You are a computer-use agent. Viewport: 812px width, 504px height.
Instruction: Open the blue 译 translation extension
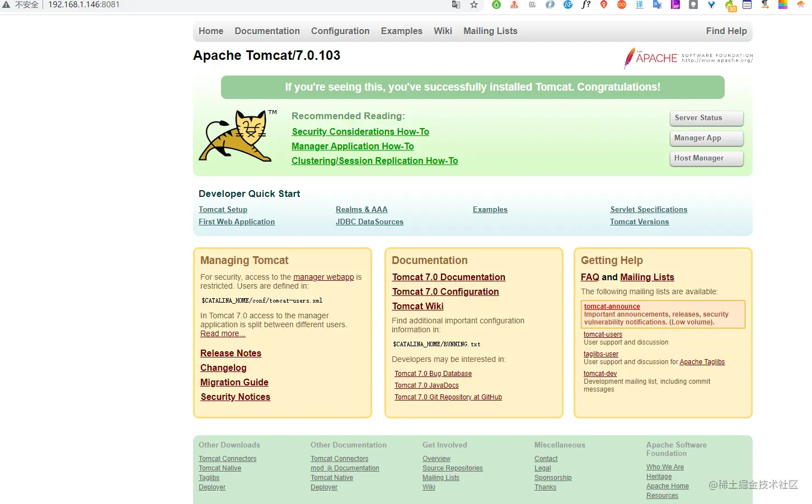coord(640,4)
